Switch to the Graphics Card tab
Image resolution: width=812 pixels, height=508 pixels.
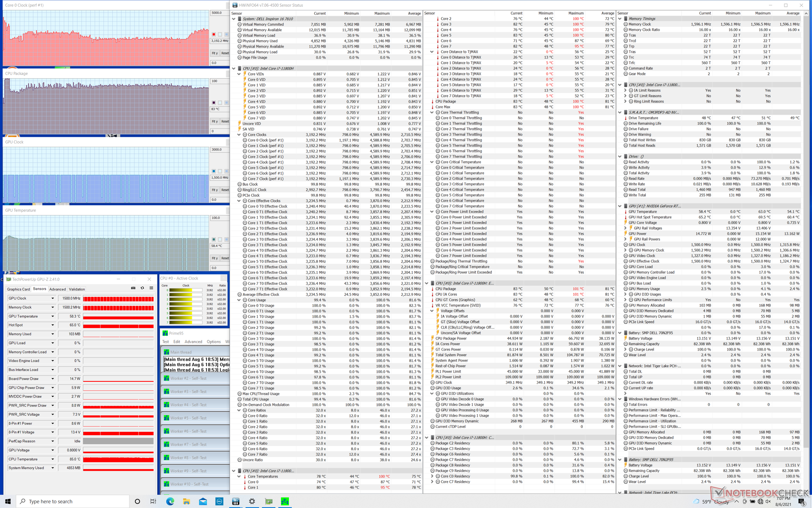tap(18, 289)
